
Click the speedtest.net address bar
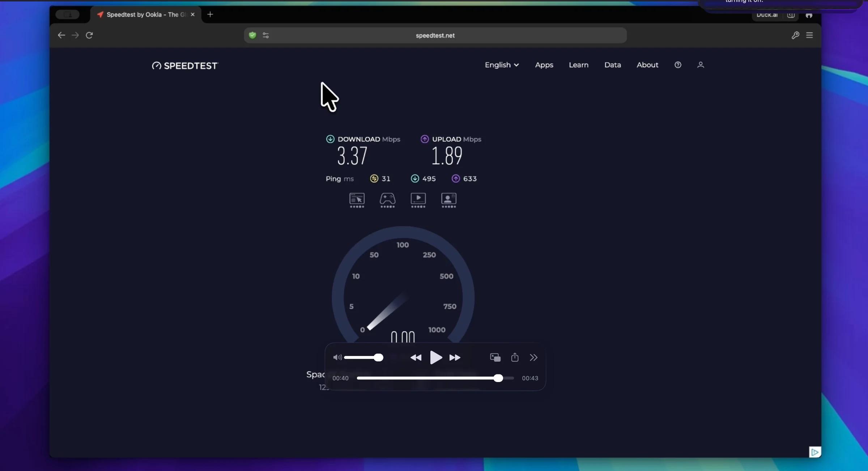435,35
